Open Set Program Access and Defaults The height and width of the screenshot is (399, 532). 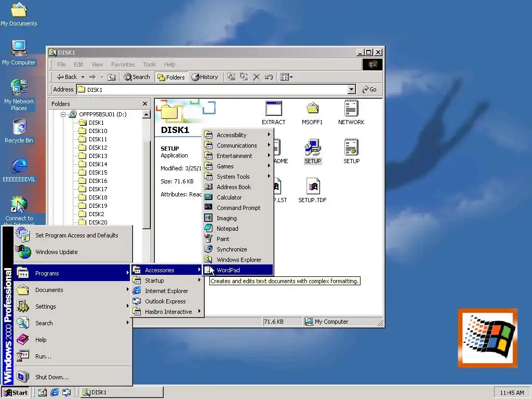(x=73, y=235)
